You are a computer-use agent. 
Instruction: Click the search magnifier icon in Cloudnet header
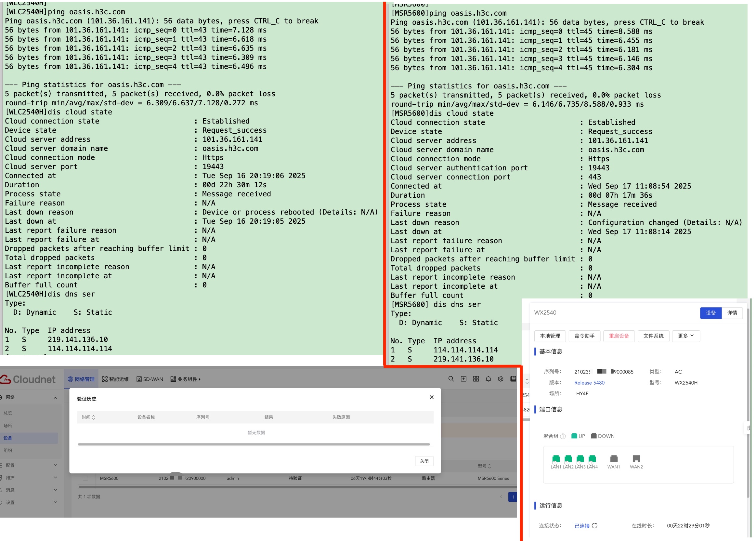coord(451,379)
